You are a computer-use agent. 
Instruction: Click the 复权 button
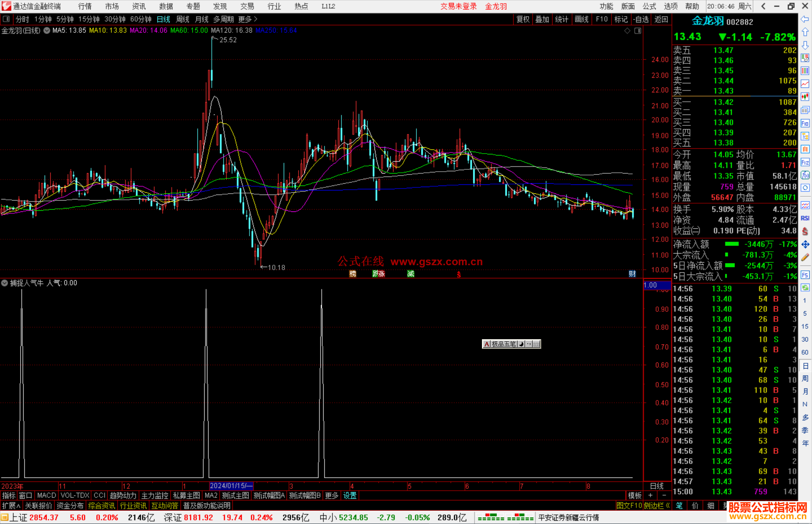[523, 19]
